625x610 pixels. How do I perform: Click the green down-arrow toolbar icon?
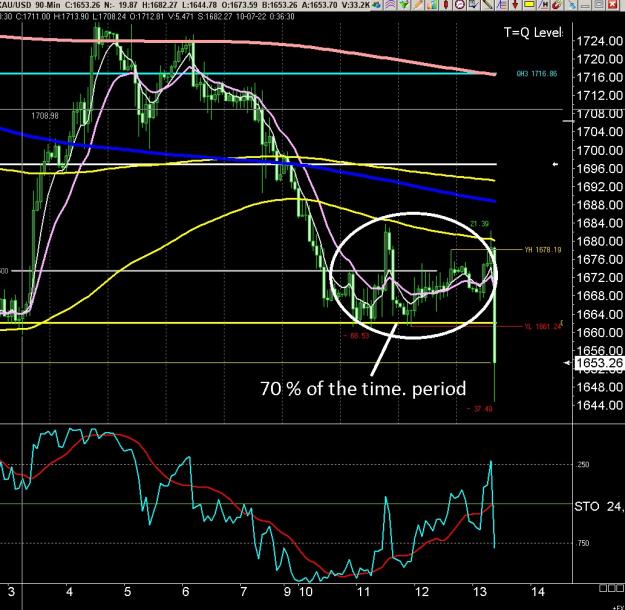[x=404, y=5]
